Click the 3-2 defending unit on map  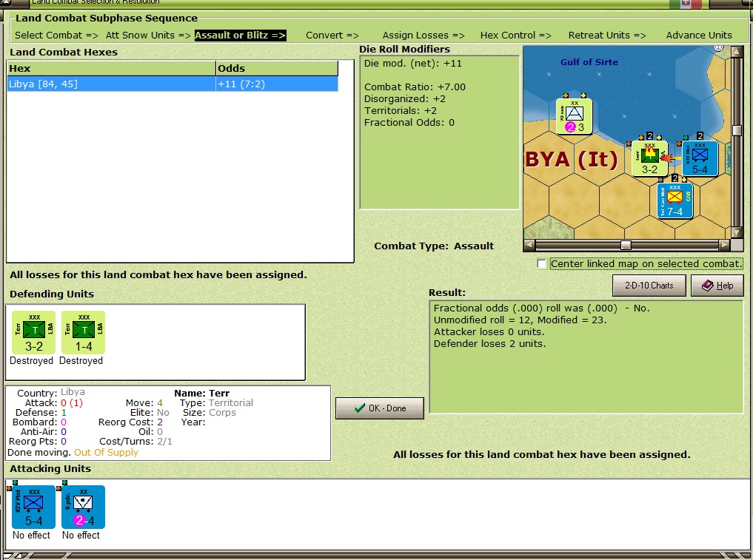coord(650,158)
